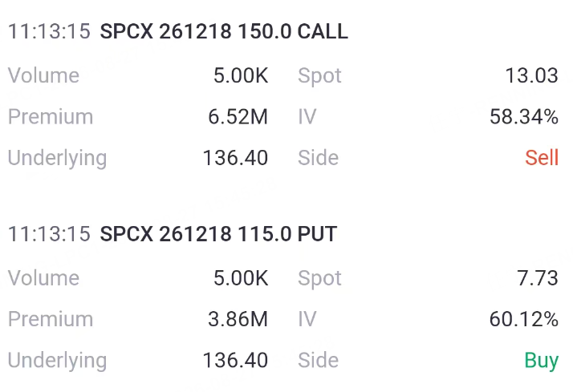Click the 58.34% IV value

(x=524, y=117)
